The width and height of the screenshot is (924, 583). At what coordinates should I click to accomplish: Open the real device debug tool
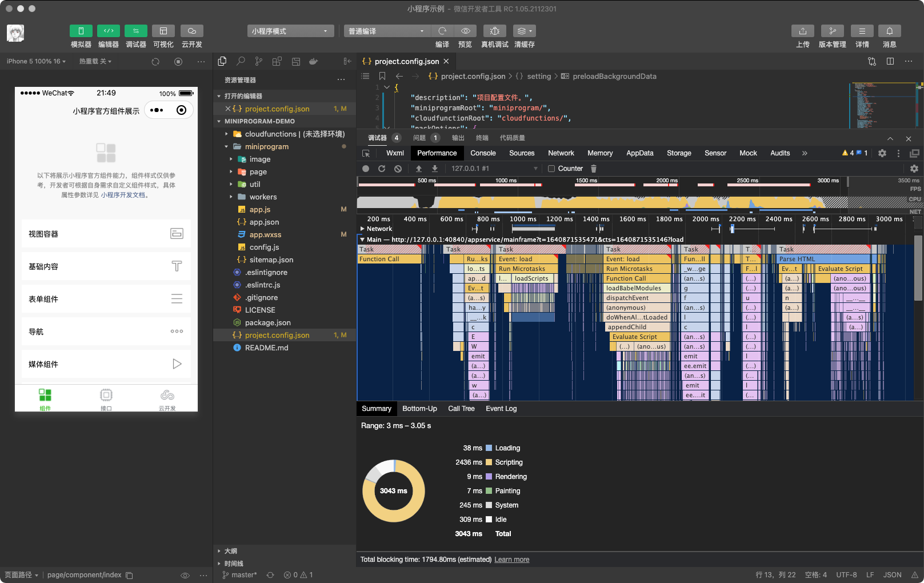[x=494, y=31]
